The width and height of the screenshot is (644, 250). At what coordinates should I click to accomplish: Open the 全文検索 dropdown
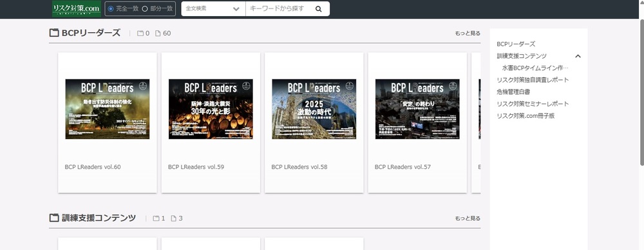pos(213,8)
